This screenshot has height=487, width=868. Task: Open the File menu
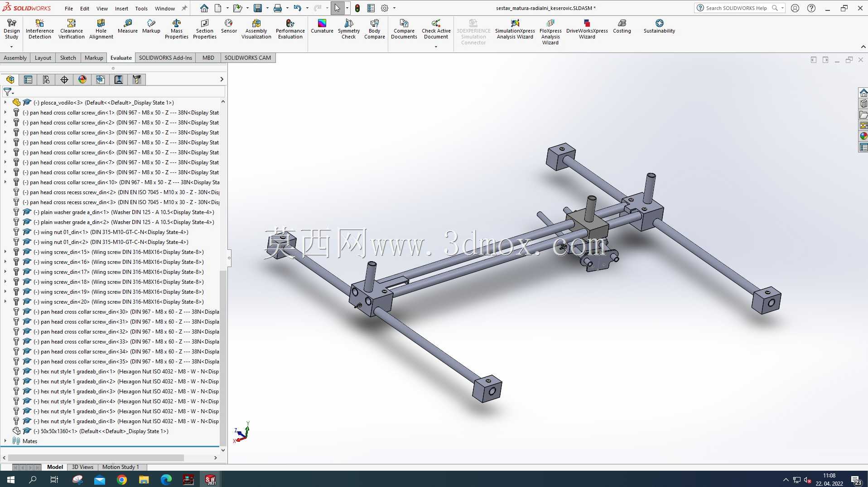pos(69,8)
